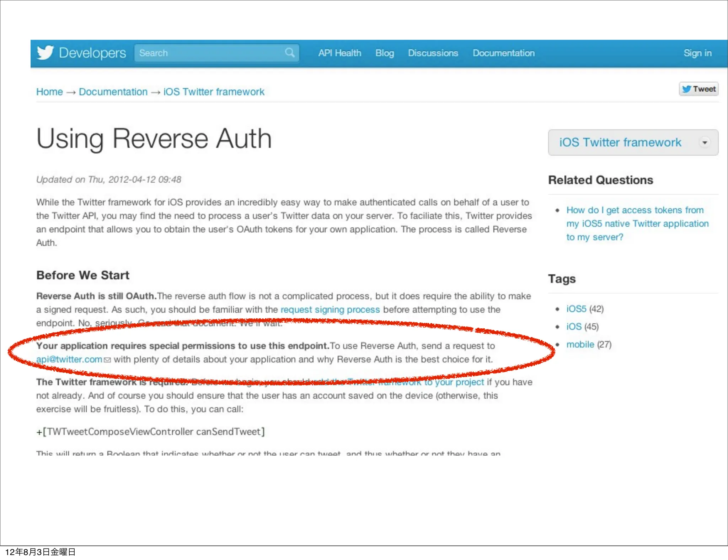Expand the iOS Twitter framework dropdown arrow

click(x=704, y=142)
